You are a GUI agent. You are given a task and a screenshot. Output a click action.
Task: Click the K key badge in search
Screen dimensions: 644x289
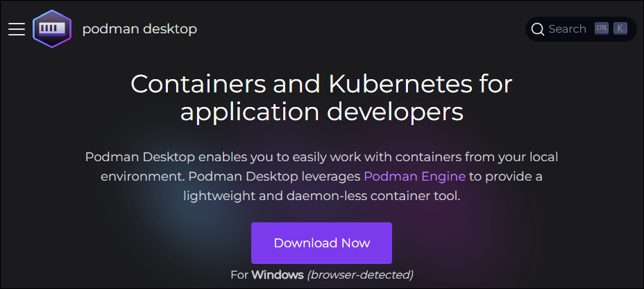[620, 29]
